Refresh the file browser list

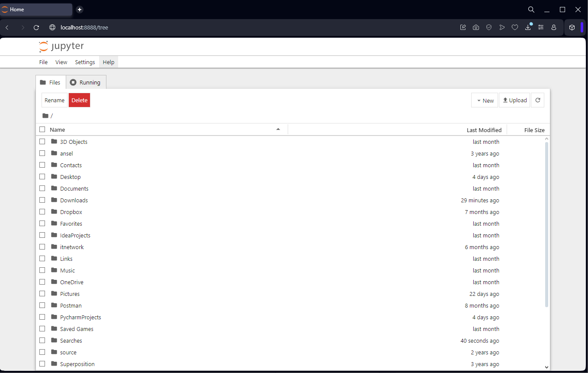[x=538, y=100]
